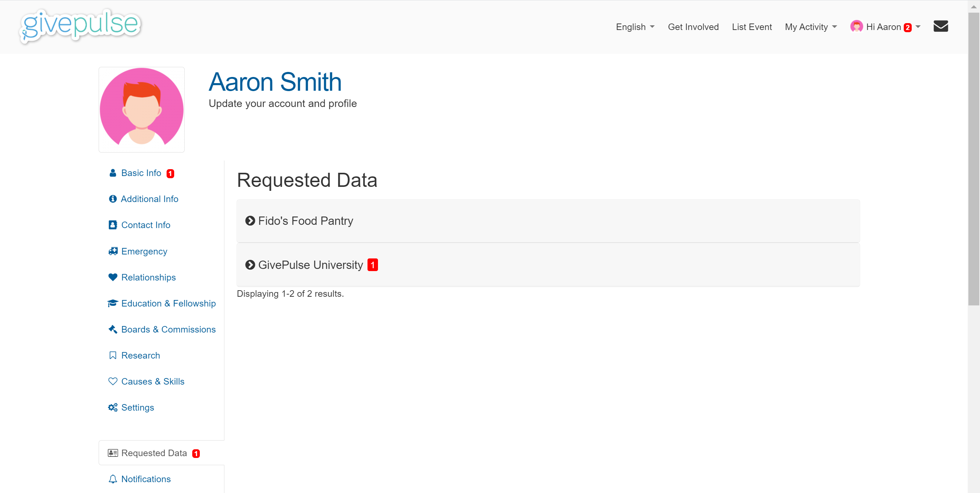Open the English language dropdown
This screenshot has width=980, height=493.
click(x=635, y=27)
